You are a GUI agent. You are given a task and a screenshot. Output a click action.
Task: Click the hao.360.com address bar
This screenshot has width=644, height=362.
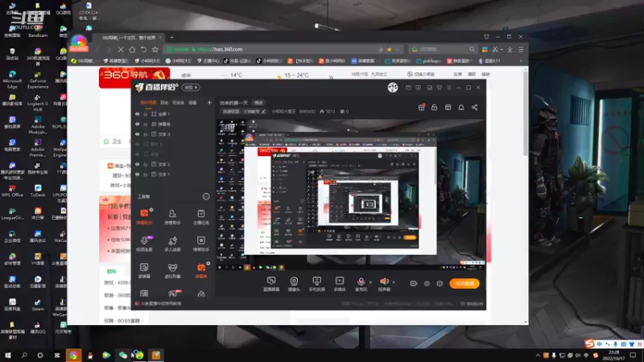pos(283,50)
